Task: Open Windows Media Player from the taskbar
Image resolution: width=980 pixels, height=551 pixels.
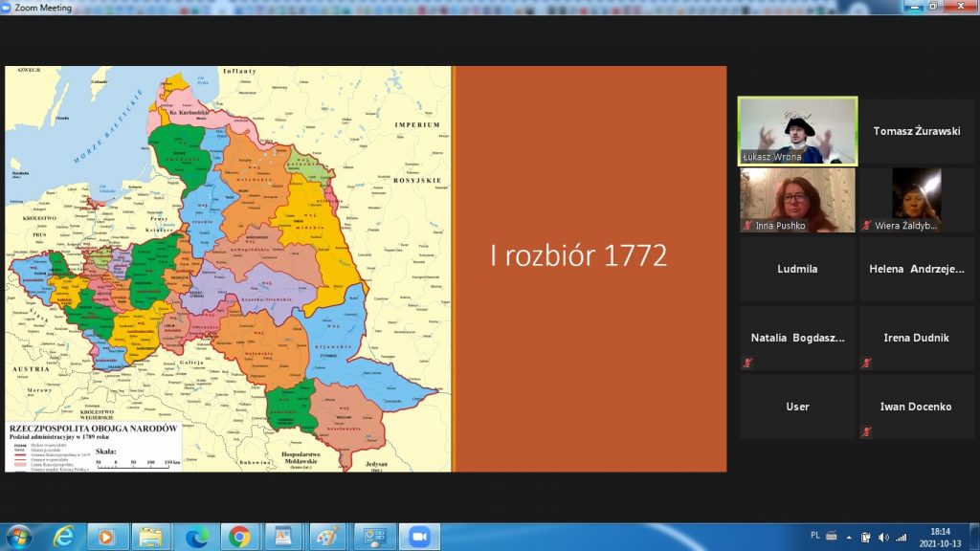Action: (x=106, y=537)
